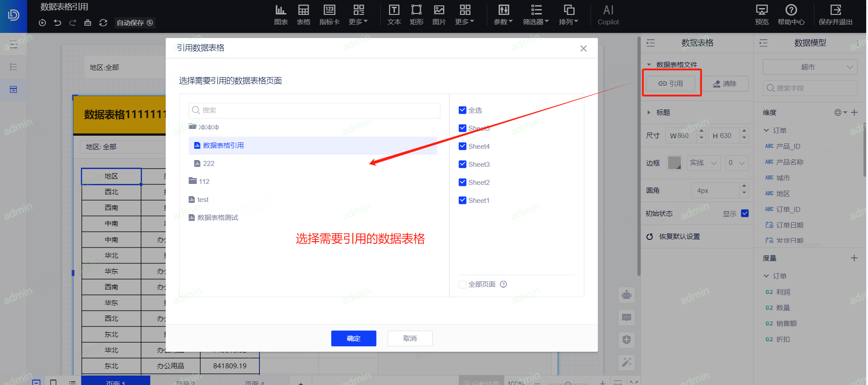Open the 超市 data model dropdown
This screenshot has width=868, height=385.
coord(810,67)
